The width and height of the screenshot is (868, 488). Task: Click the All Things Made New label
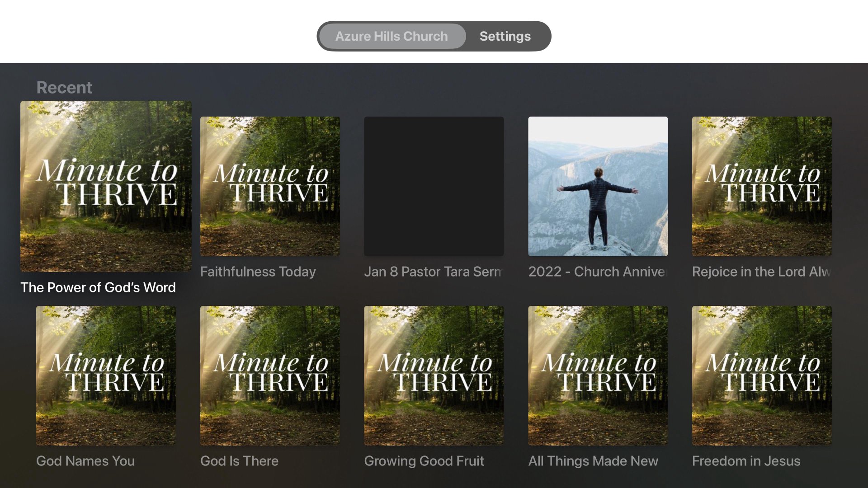(x=593, y=461)
